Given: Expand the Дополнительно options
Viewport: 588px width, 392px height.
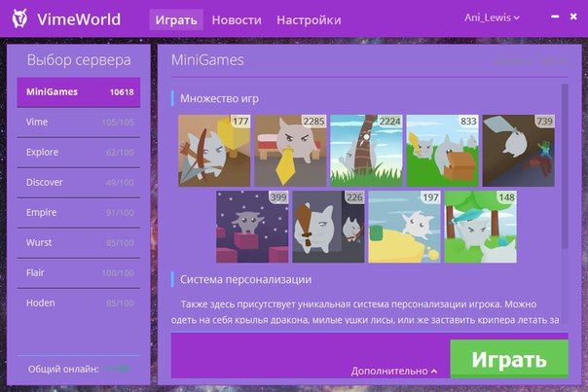Looking at the screenshot, I should click(394, 371).
